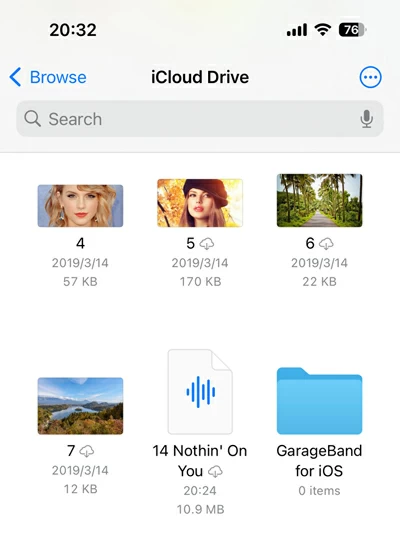Tap the cloud download icon beside file 6
This screenshot has width=400, height=542.
tap(326, 244)
